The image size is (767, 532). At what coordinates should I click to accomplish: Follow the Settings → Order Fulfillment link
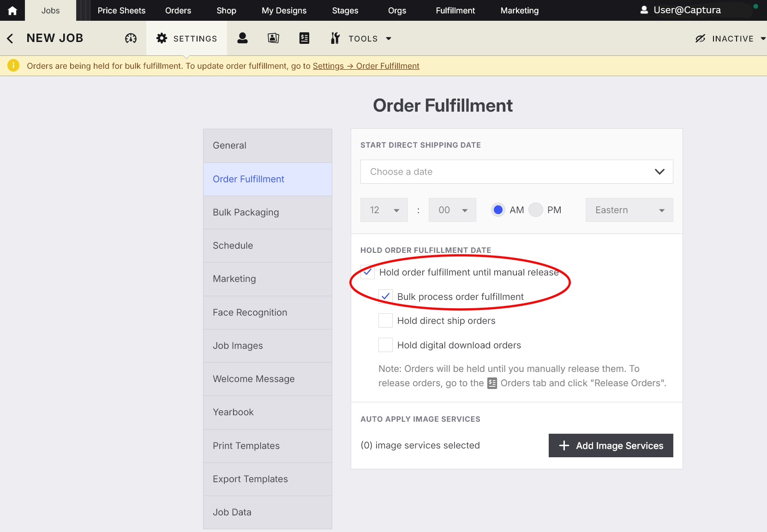point(366,66)
